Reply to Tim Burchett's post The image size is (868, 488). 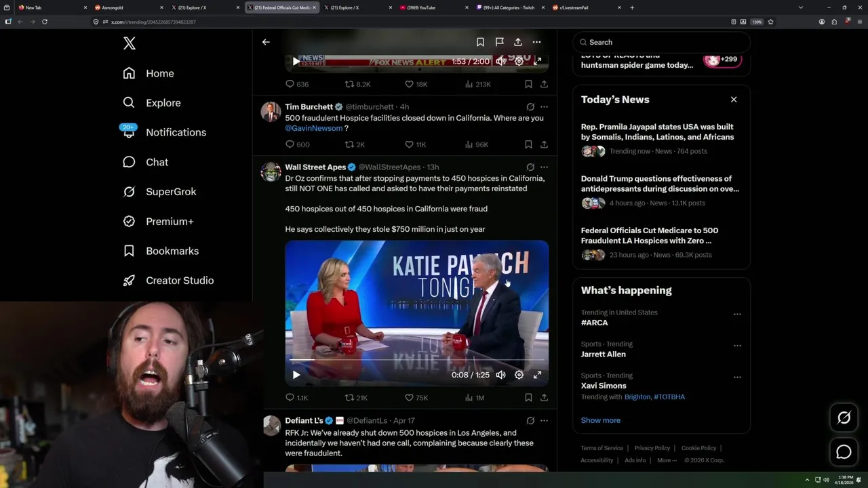pos(297,144)
